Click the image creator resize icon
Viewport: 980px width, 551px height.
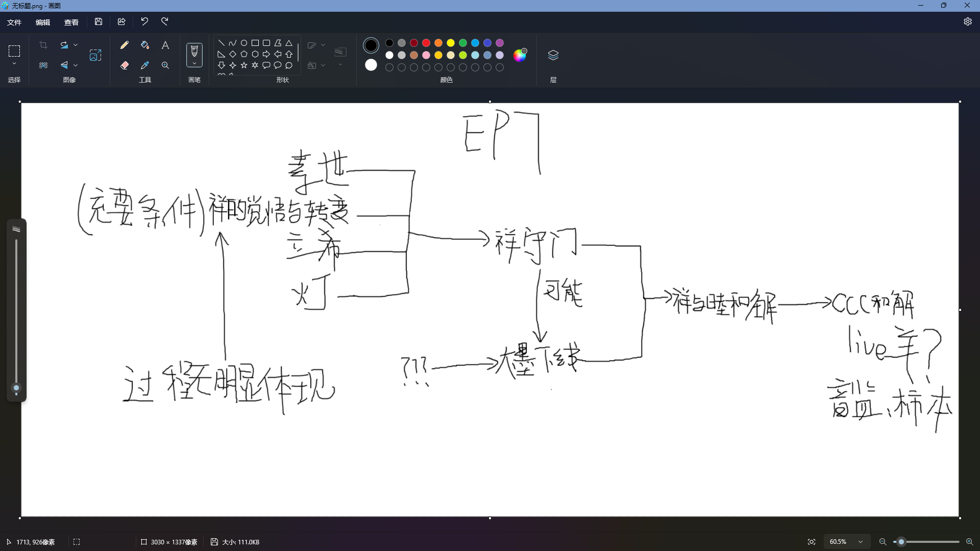95,55
